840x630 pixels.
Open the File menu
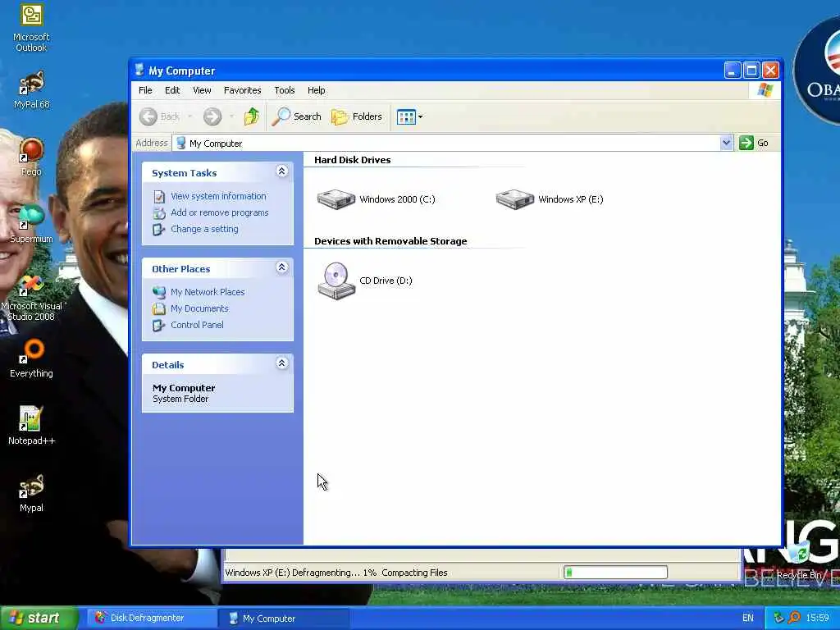145,90
